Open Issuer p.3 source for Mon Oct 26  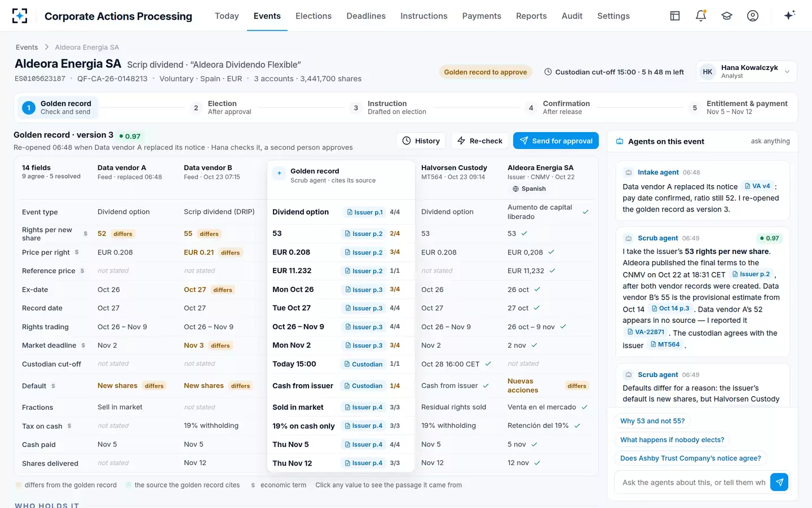(x=364, y=290)
